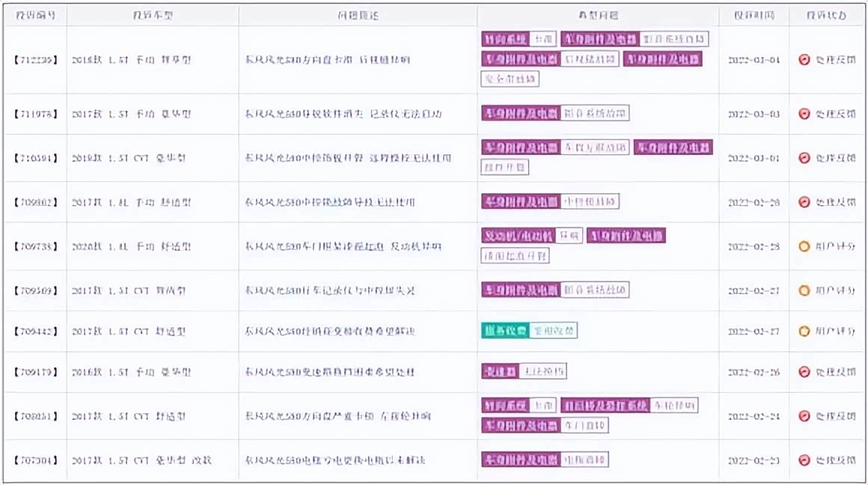Click the 典型问题 column header
868x485 pixels.
[x=598, y=15]
